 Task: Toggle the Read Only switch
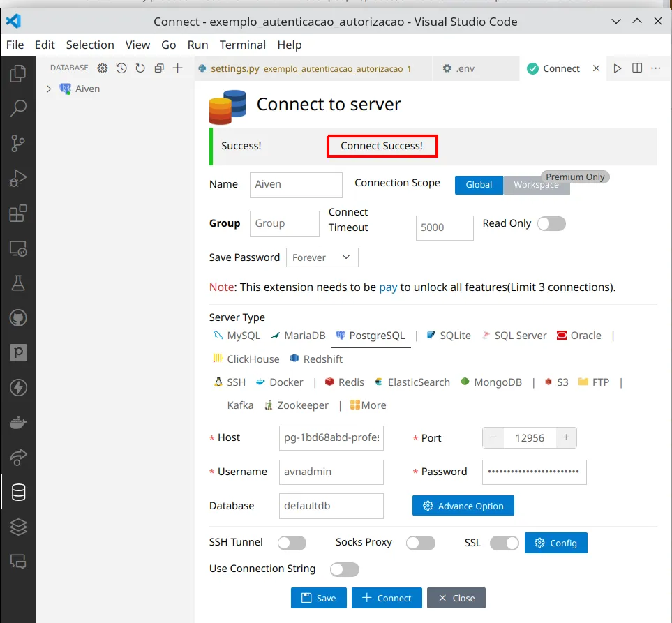[551, 224]
